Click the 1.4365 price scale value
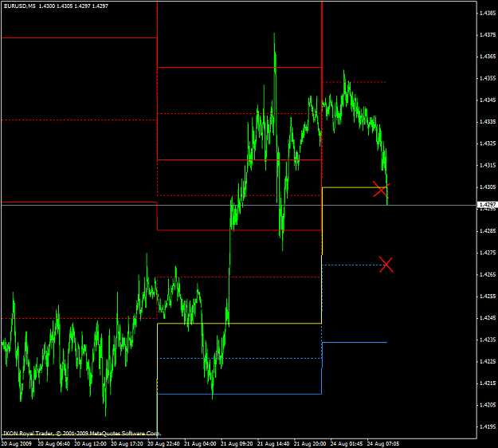Image resolution: width=498 pixels, height=448 pixels. point(488,57)
